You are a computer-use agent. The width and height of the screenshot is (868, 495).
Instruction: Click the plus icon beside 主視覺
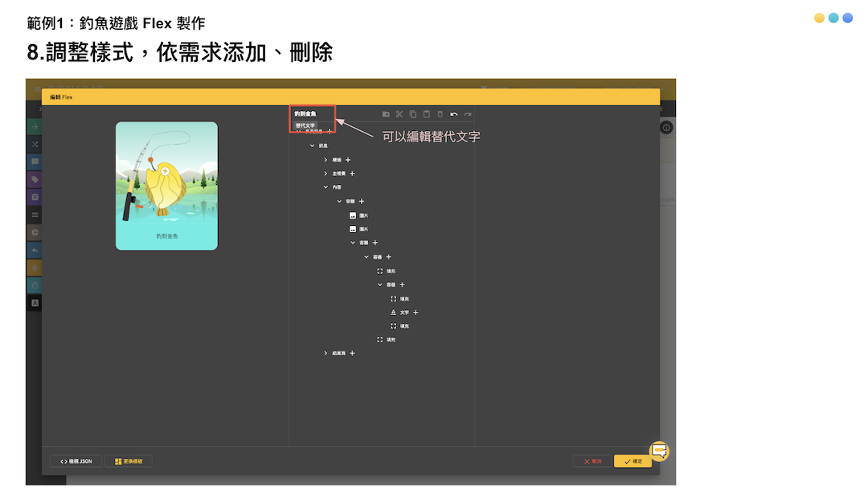(x=352, y=174)
